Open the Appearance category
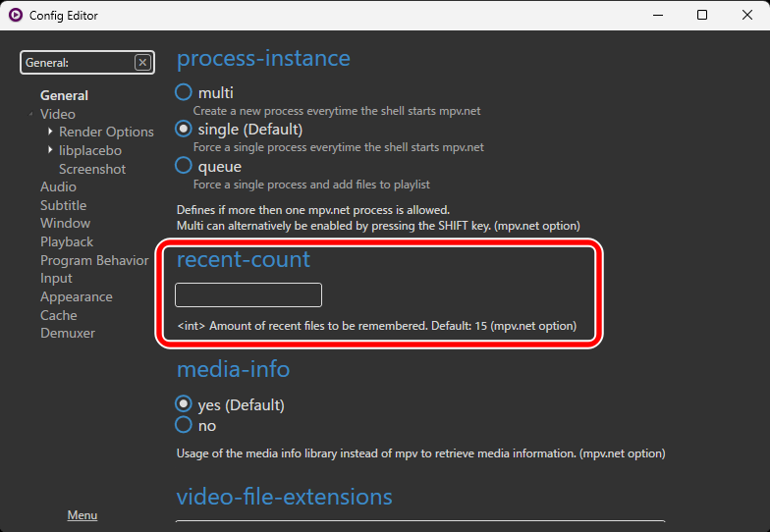 point(77,296)
